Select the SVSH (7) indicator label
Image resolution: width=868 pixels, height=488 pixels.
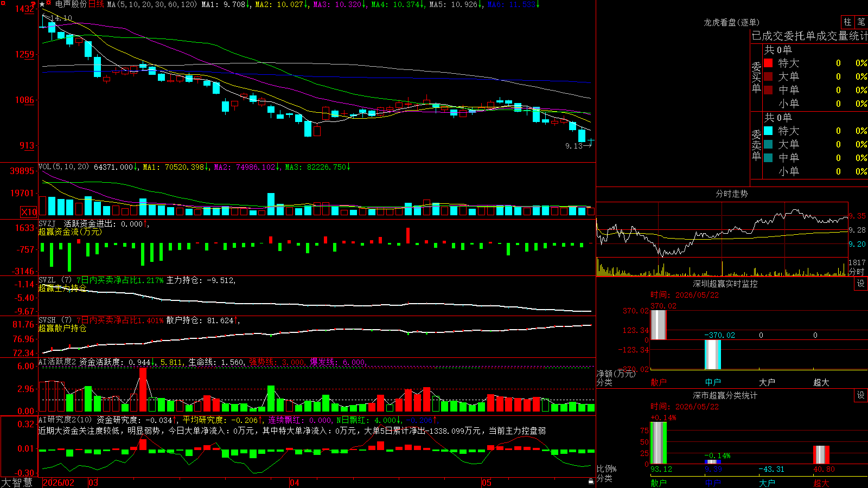pos(55,320)
